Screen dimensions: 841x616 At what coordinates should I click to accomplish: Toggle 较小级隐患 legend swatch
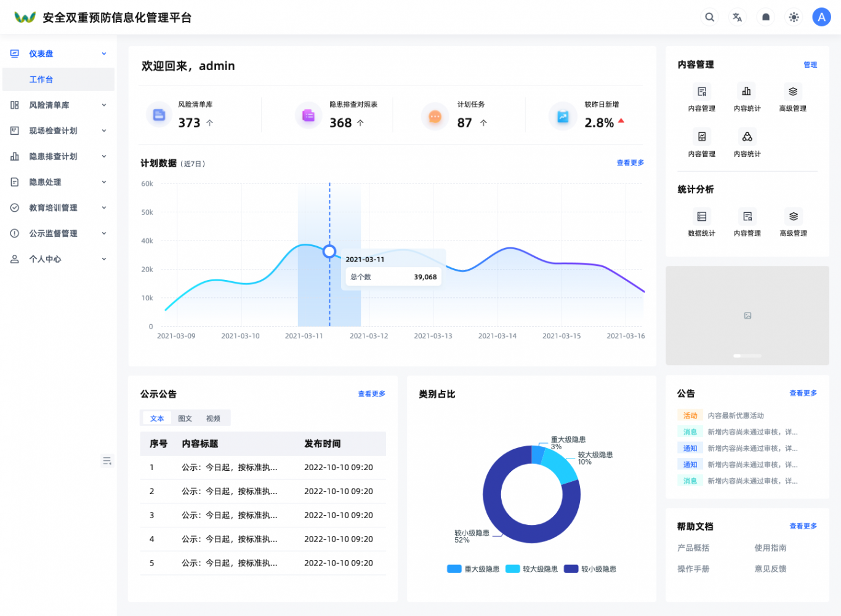click(571, 569)
